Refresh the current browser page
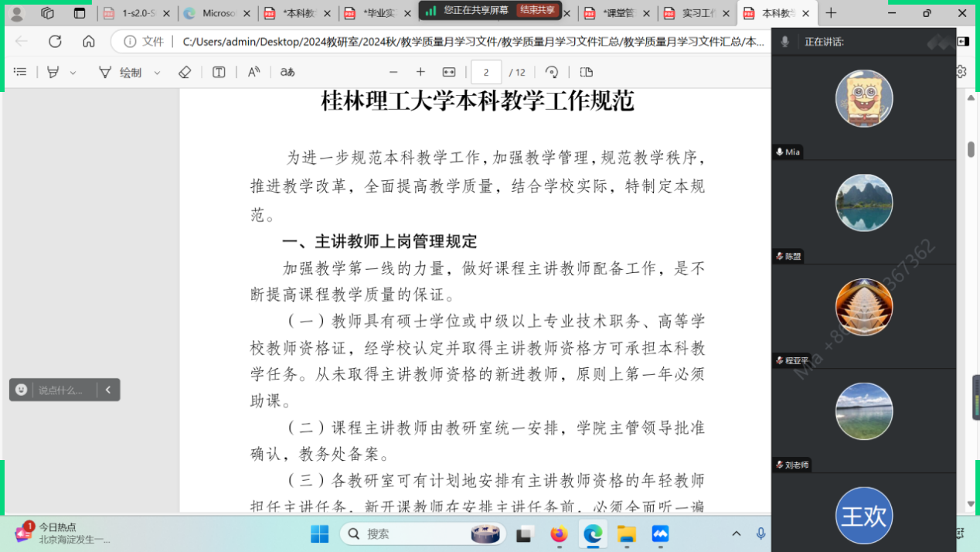Viewport: 980px width, 552px height. 55,41
